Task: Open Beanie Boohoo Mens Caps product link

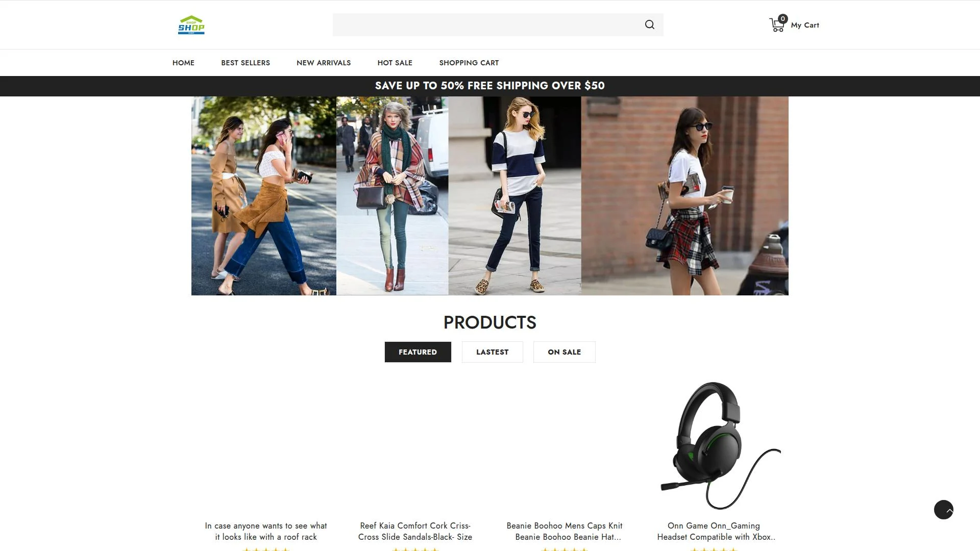Action: (565, 531)
